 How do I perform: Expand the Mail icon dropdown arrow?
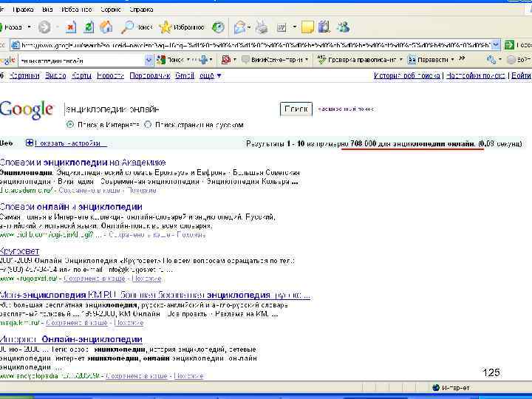[250, 27]
